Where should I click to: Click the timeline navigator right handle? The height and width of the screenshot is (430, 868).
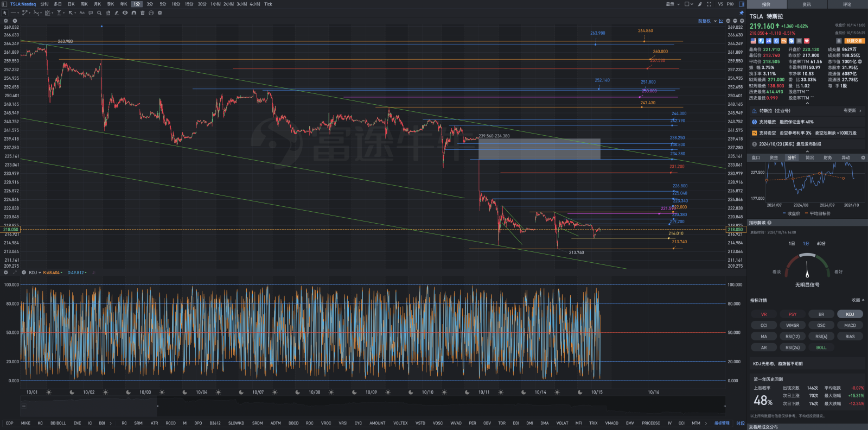pos(725,406)
